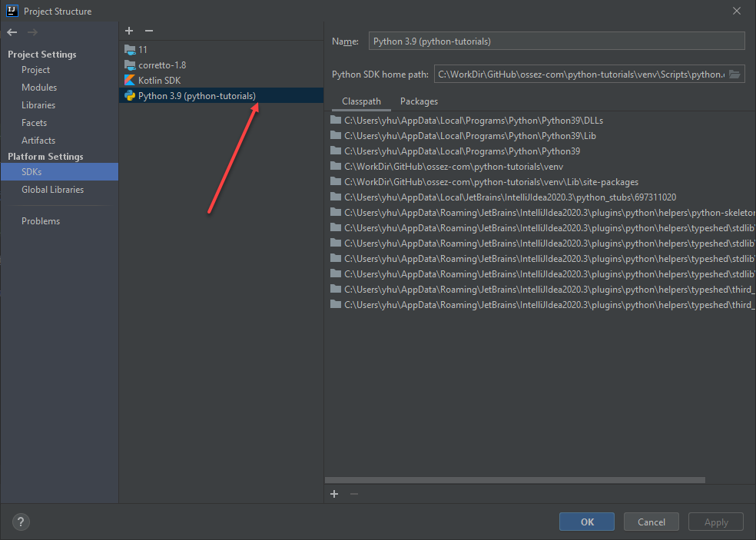Click the forward navigation arrow
This screenshot has width=756, height=540.
coord(31,31)
